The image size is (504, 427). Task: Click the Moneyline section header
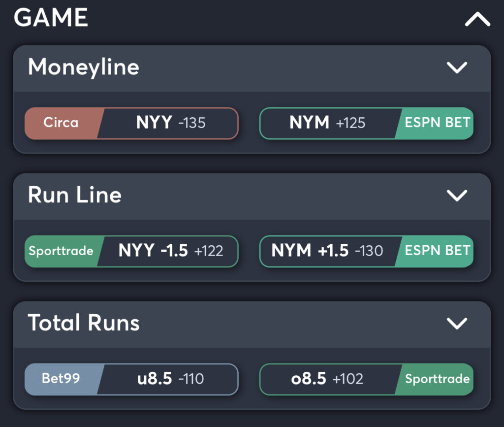[x=84, y=67]
